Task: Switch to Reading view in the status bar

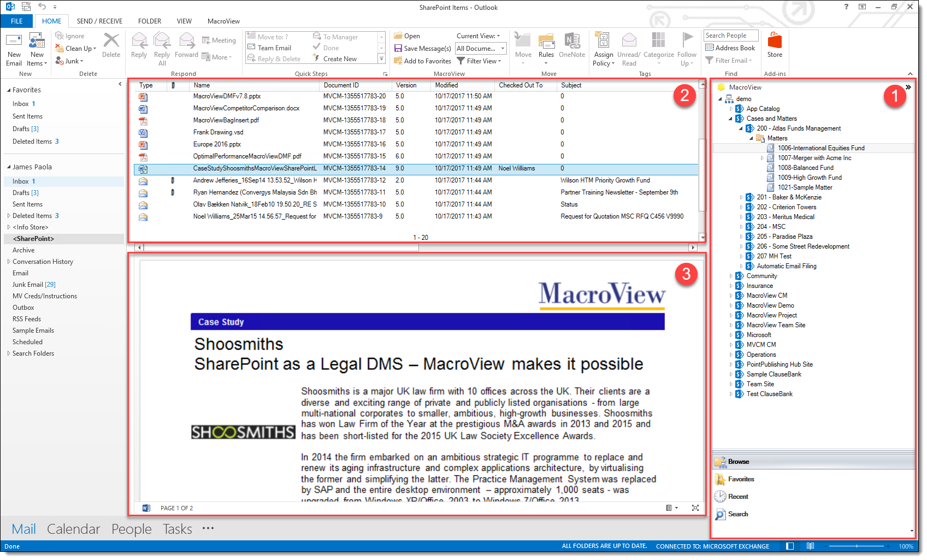Action: [811, 546]
